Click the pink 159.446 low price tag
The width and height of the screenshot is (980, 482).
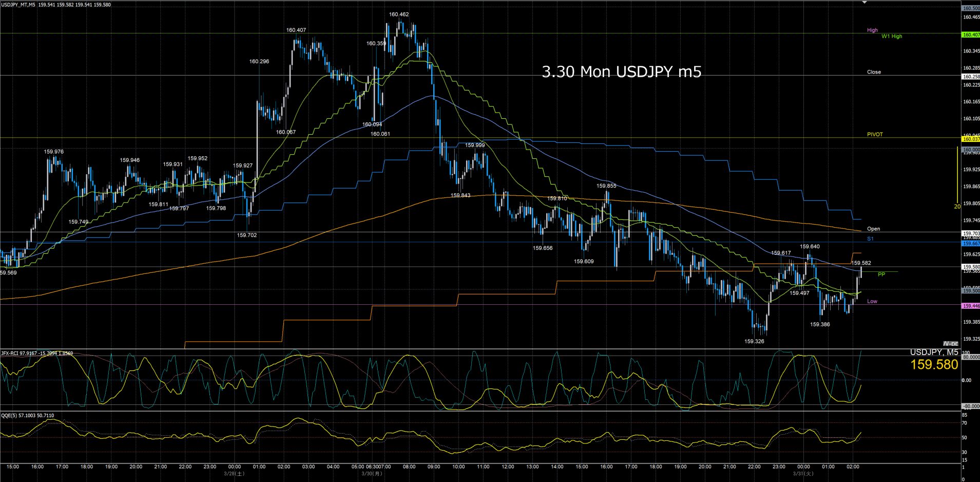click(970, 306)
